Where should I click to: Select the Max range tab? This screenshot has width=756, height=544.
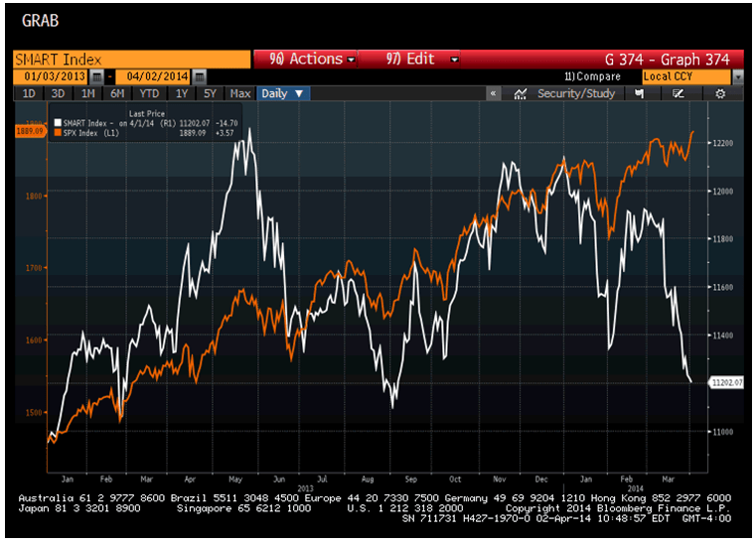[240, 93]
